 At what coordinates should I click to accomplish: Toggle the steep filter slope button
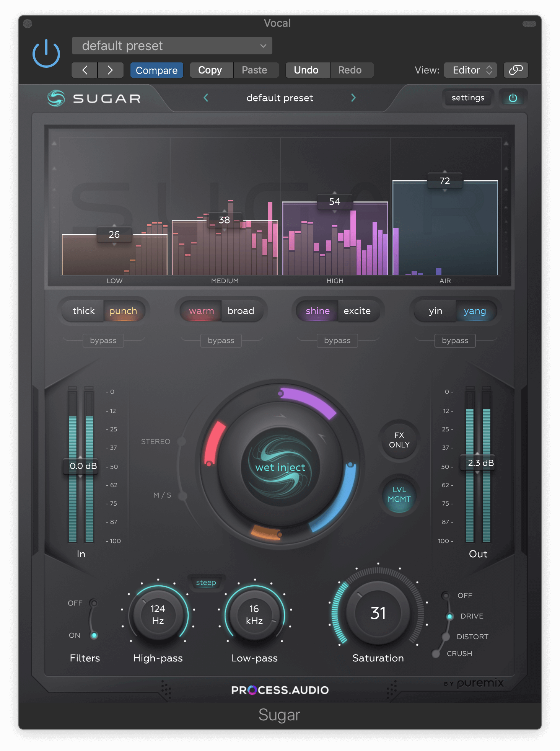[206, 583]
